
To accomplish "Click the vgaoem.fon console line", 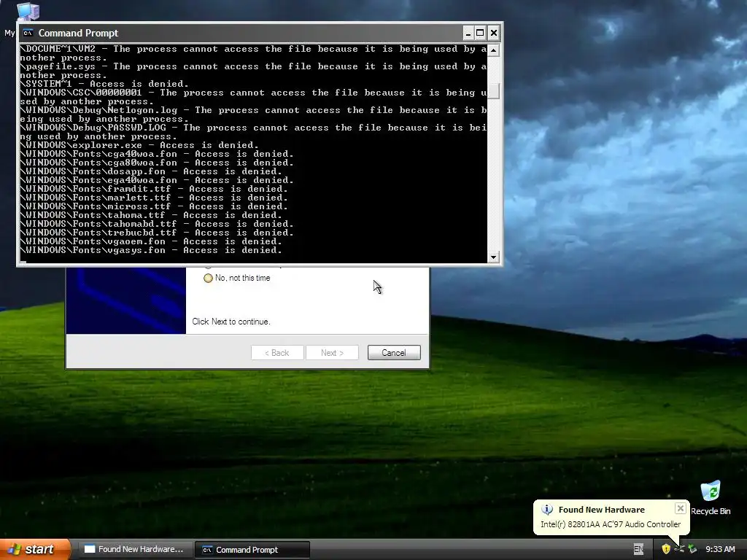I will click(151, 241).
